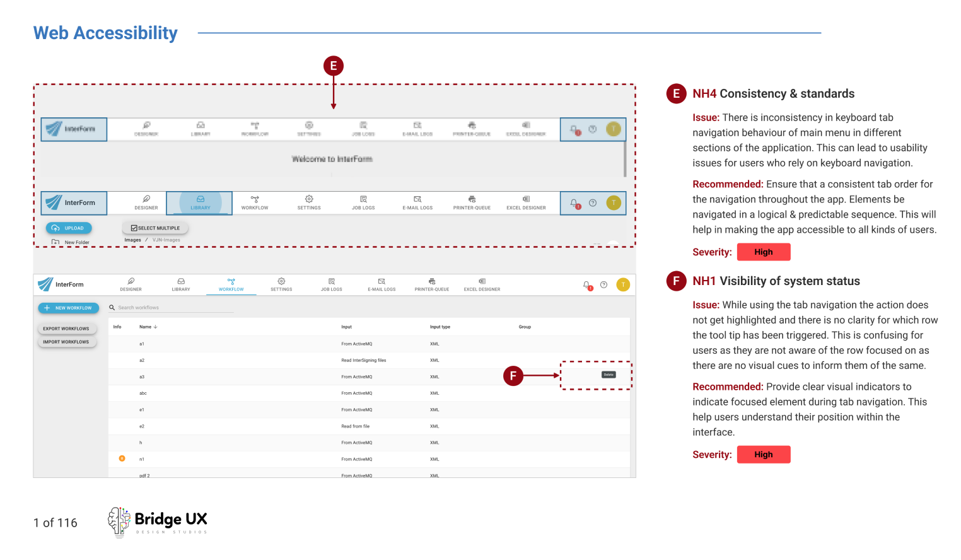The image size is (961, 560).
Task: Open Job Logs in the Workflow screen navbar
Action: (331, 284)
